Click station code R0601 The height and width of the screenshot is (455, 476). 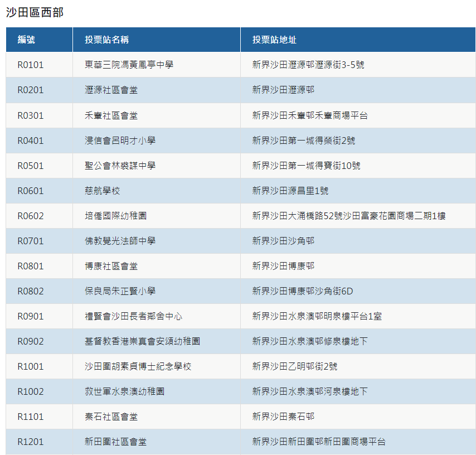(x=31, y=191)
